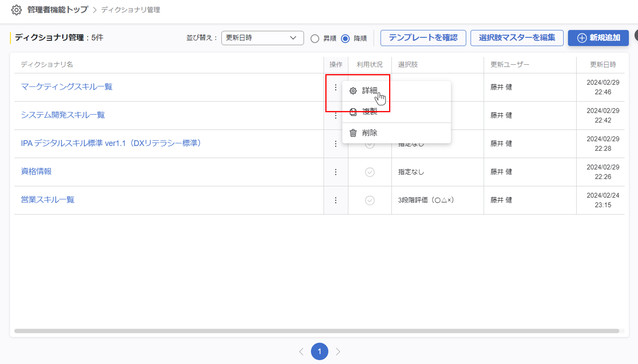Click テンプレートを確認 button
Screen dimensions: 638x364
(x=423, y=38)
